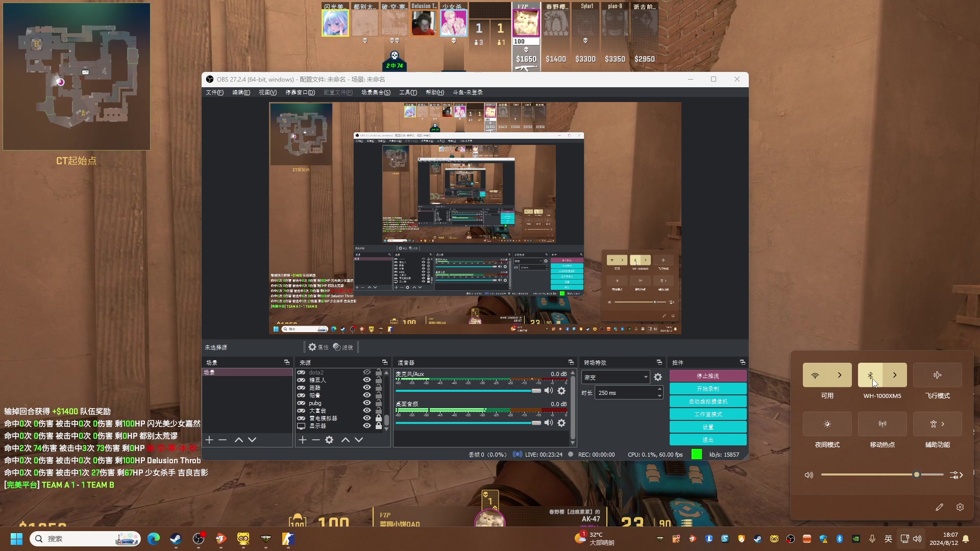
Task: Move source down with arrow icon
Action: (359, 440)
